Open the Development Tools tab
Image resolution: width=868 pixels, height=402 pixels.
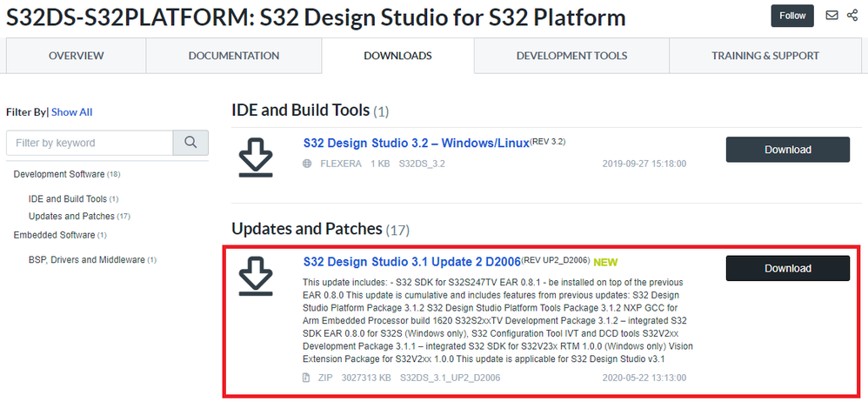pyautogui.click(x=571, y=56)
